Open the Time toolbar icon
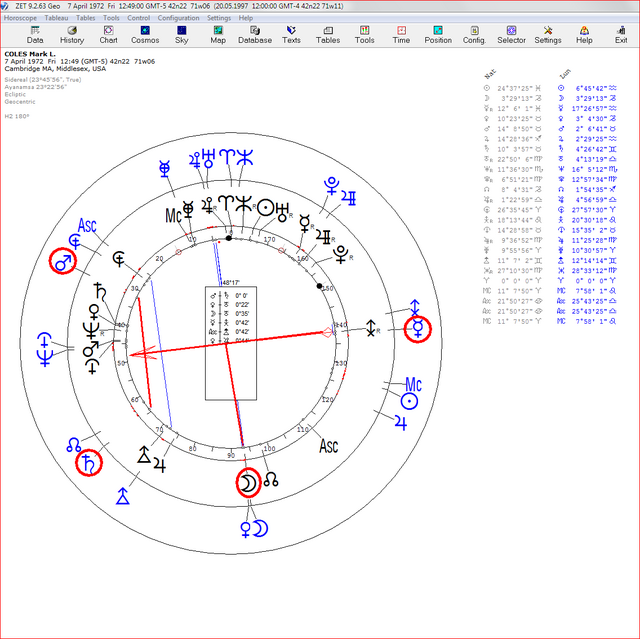 click(401, 35)
